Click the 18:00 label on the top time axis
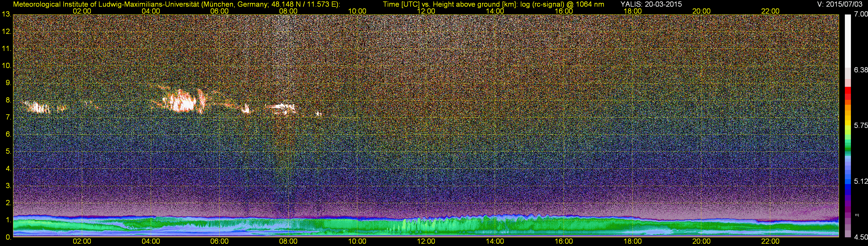 point(632,11)
